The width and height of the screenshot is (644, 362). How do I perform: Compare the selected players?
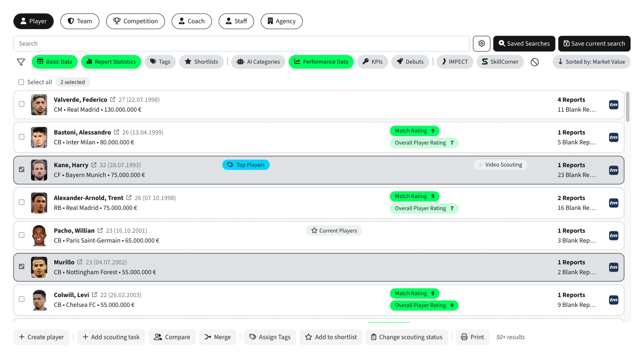172,337
